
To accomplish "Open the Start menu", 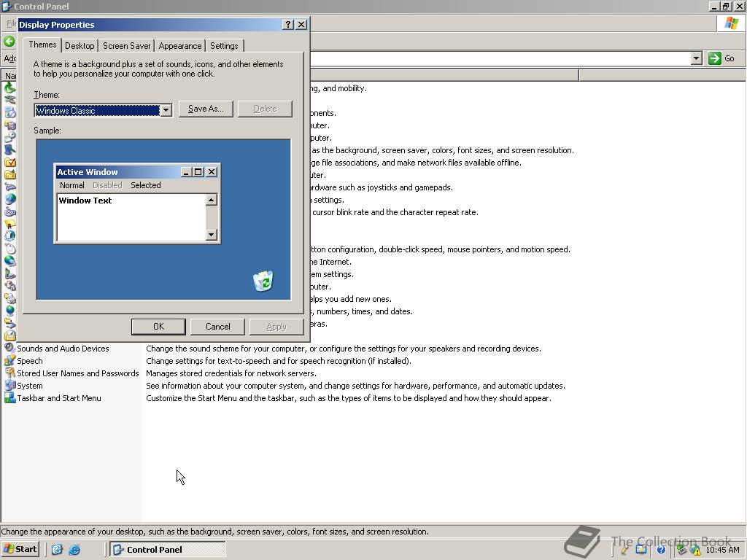I will (20, 550).
